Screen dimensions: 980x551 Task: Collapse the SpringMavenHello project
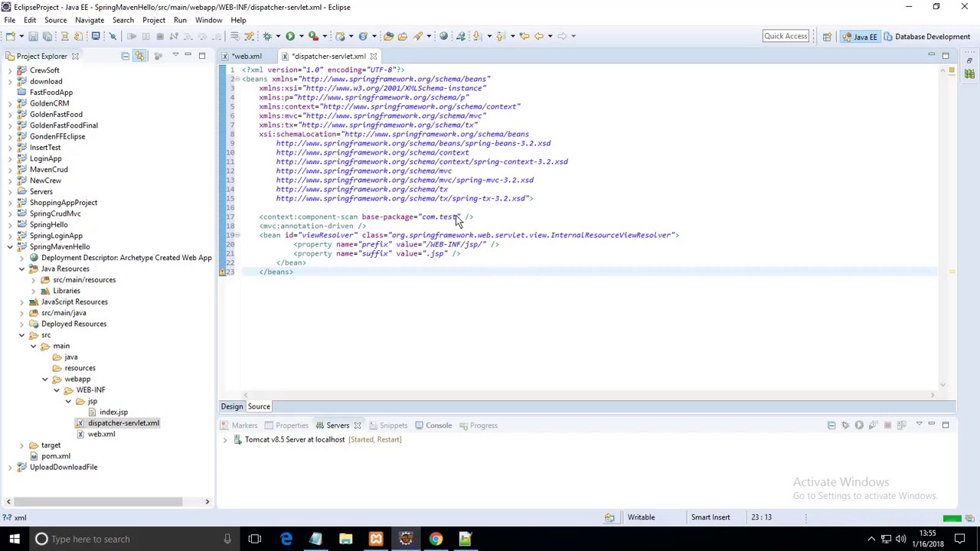click(10, 246)
